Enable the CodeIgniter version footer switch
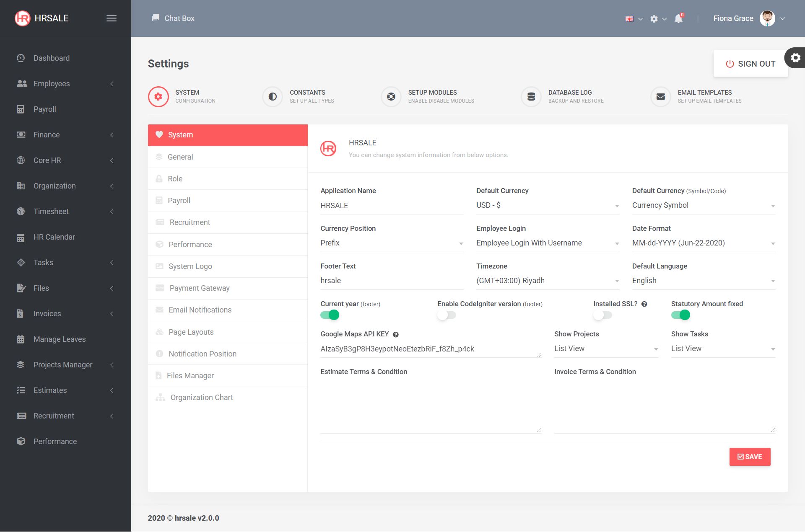This screenshot has width=805, height=532. (x=447, y=315)
